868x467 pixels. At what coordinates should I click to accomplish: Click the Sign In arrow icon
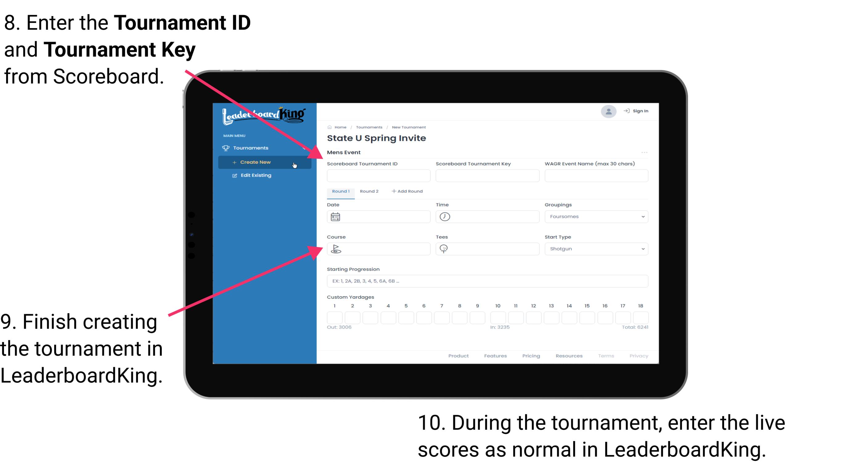(x=626, y=112)
